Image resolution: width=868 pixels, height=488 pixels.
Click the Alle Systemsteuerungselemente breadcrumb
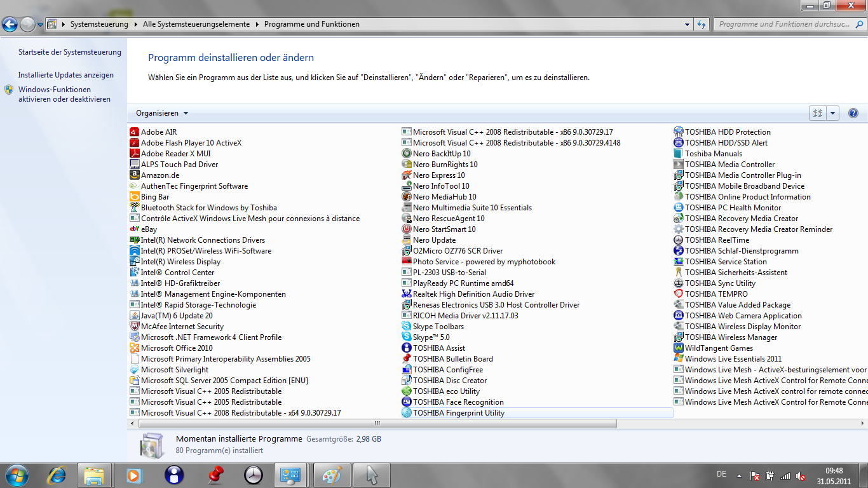coord(196,24)
